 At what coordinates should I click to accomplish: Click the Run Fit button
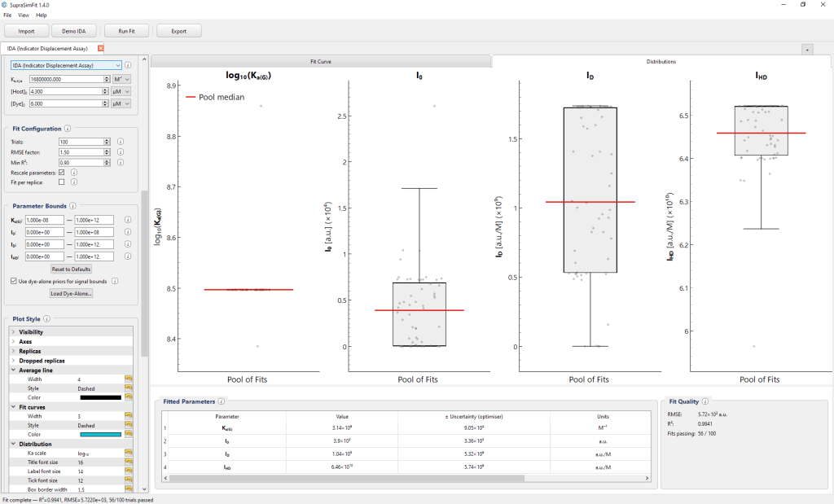[126, 32]
